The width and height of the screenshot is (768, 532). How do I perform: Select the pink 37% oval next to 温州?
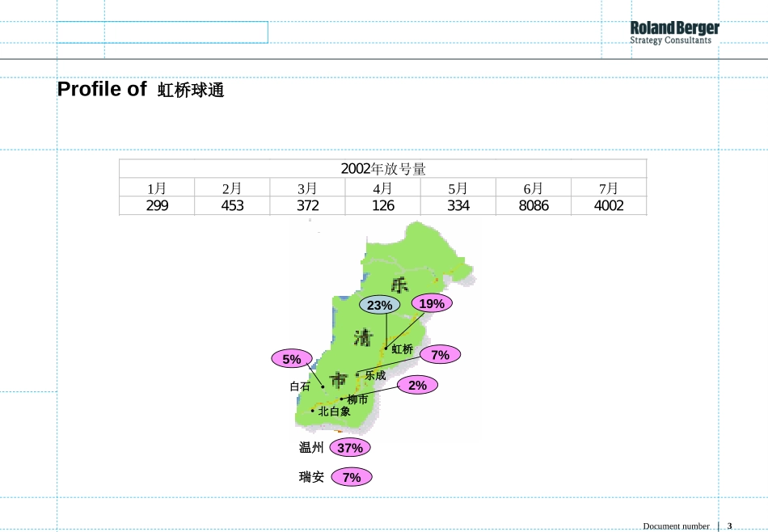(350, 448)
